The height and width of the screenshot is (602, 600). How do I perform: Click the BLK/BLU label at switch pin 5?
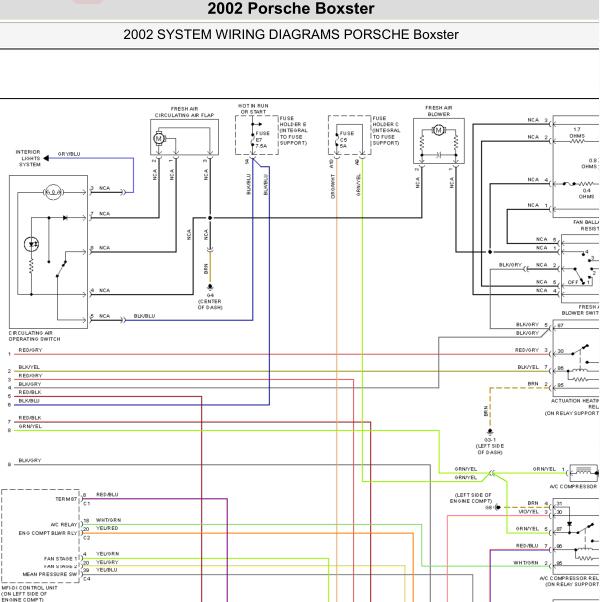point(144,316)
